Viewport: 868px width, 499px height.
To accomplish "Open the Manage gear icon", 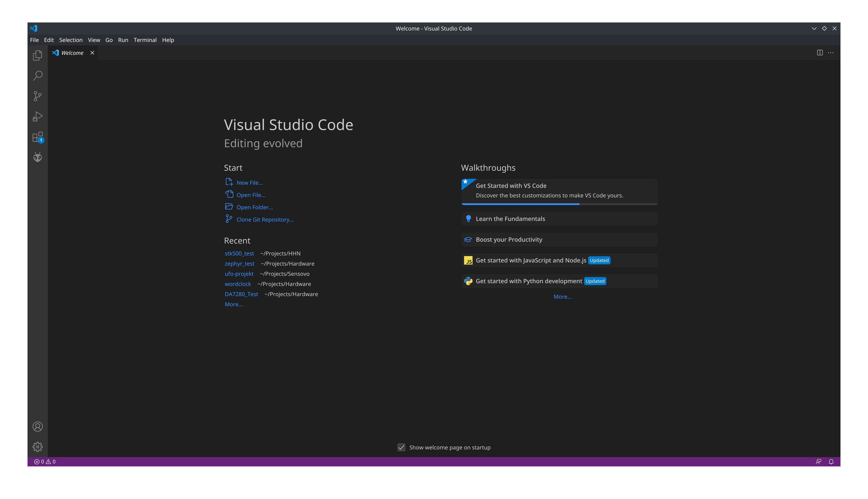I will 37,447.
